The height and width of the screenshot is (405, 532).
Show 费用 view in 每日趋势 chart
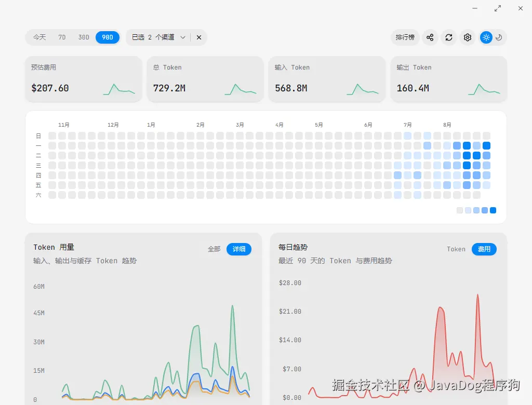tap(484, 249)
